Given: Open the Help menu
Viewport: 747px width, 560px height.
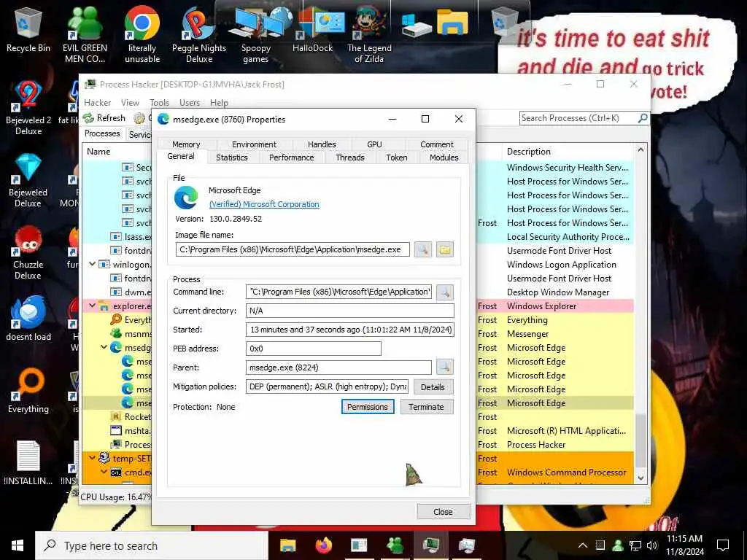Looking at the screenshot, I should click(219, 102).
